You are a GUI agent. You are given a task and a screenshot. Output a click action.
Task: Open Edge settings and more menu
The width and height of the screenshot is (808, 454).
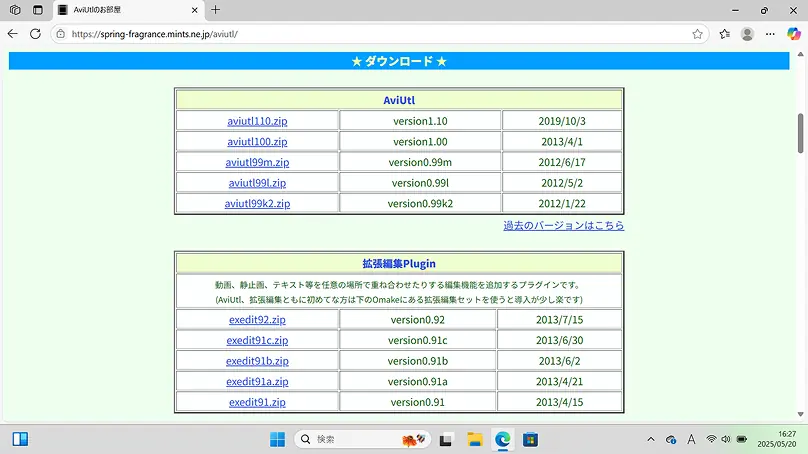pos(770,34)
